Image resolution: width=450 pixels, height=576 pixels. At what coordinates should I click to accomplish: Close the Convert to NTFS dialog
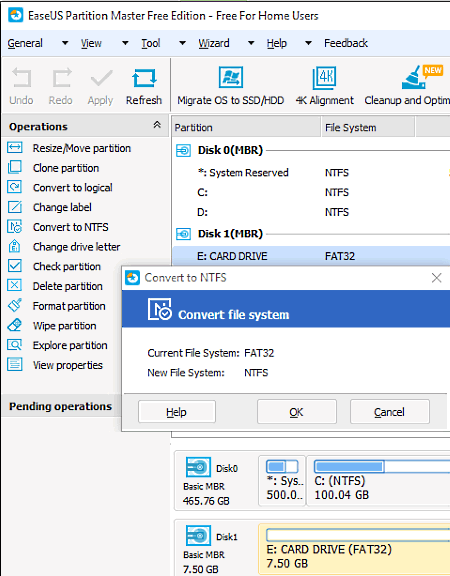coord(436,278)
